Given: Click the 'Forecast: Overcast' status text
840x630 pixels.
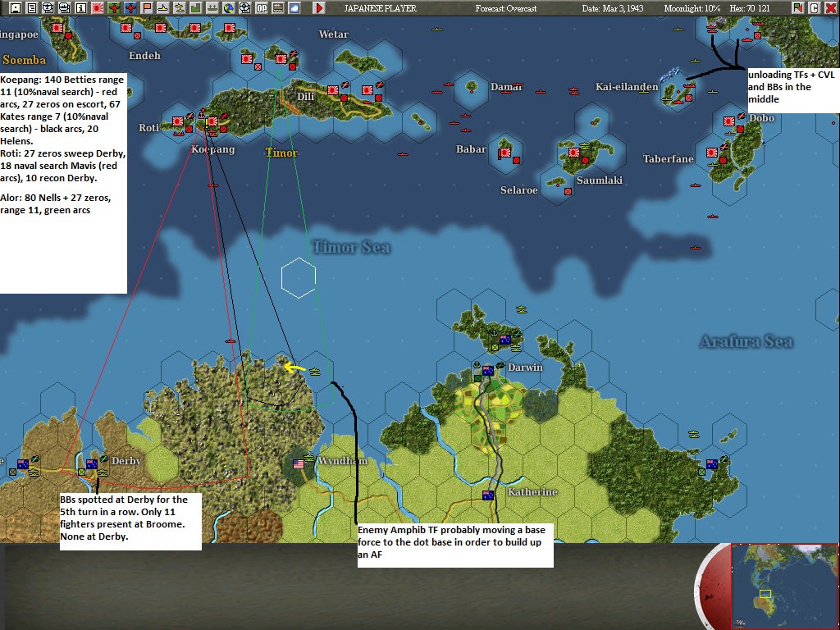Looking at the screenshot, I should coord(505,8).
